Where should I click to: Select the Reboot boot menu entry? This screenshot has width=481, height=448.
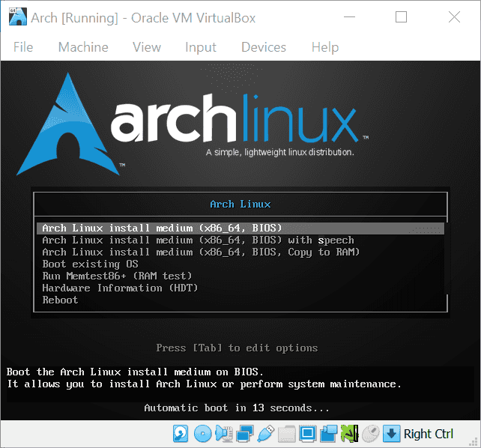[x=240, y=300]
